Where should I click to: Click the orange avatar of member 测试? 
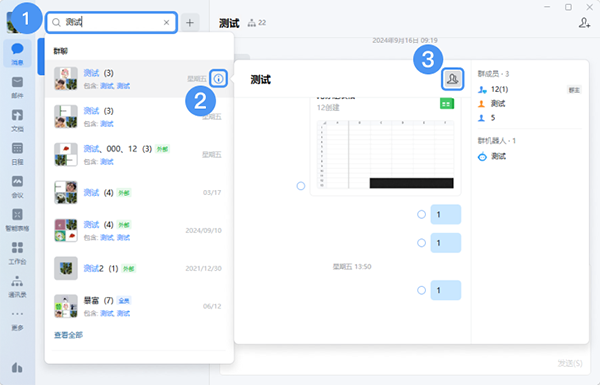click(482, 104)
